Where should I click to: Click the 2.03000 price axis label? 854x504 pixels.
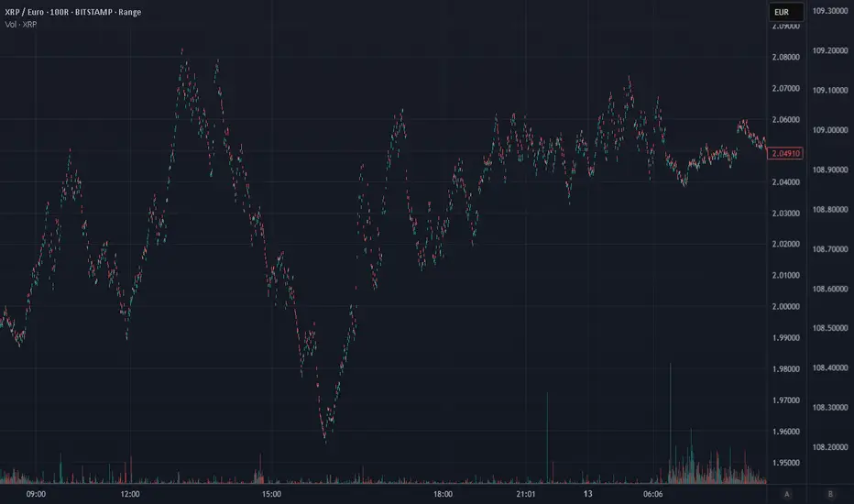click(785, 213)
